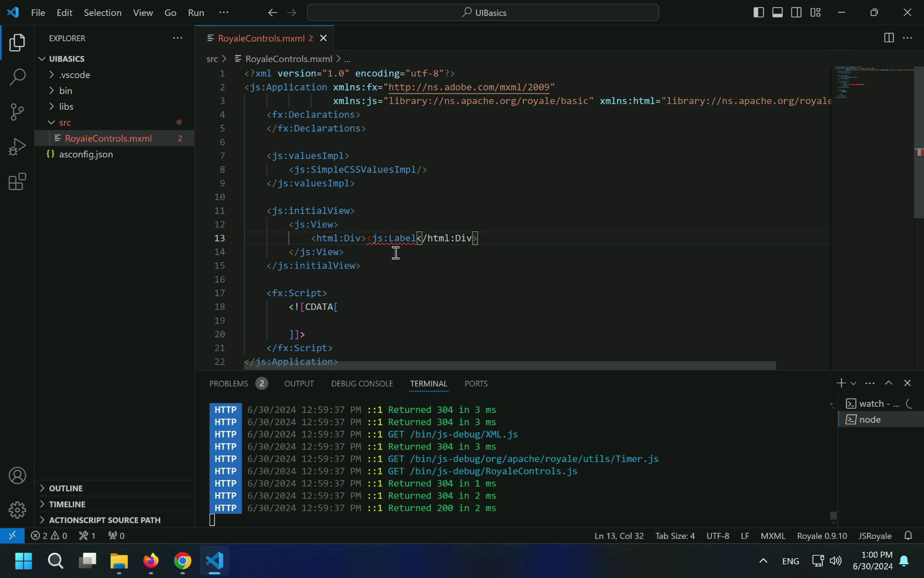Click the ports forwarded status item

(117, 536)
